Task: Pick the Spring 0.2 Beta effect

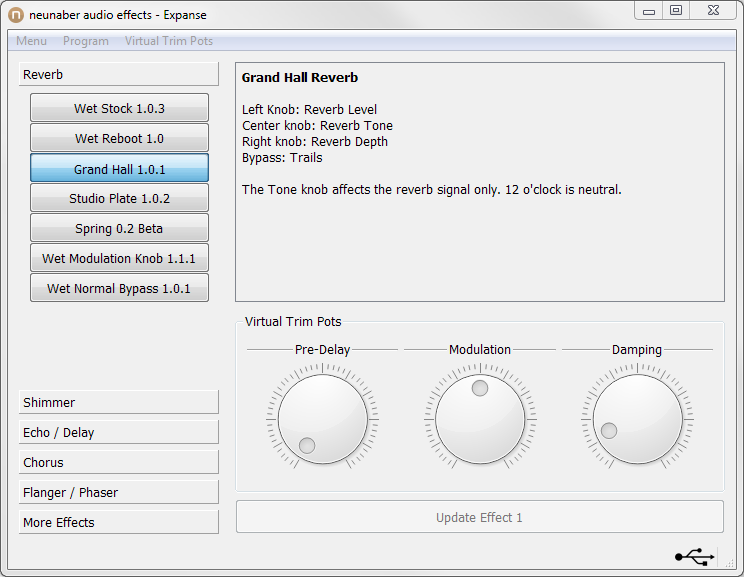Action: [x=120, y=228]
